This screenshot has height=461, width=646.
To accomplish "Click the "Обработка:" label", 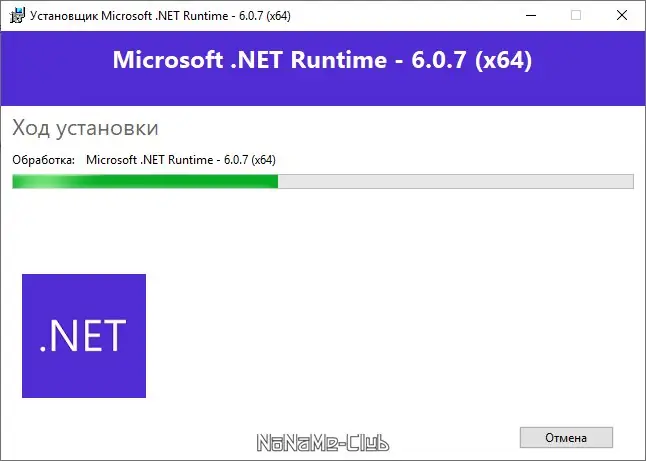I will [44, 160].
